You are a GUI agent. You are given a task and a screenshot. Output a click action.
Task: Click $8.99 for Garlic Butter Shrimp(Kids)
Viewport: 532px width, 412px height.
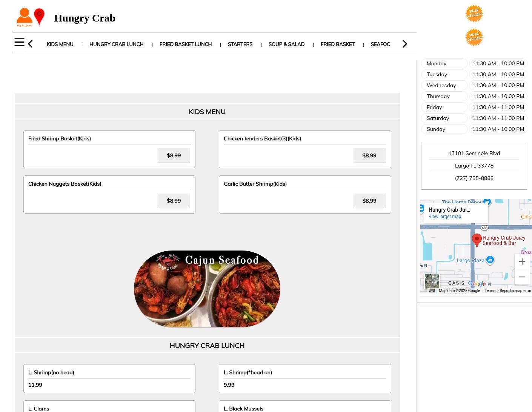click(369, 201)
